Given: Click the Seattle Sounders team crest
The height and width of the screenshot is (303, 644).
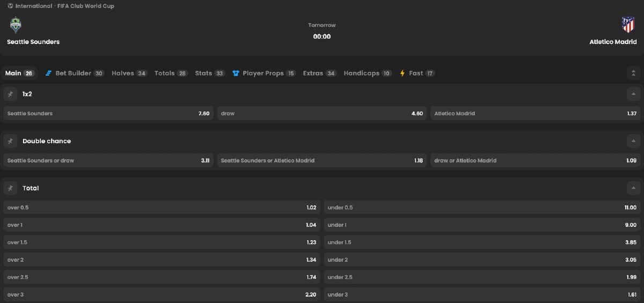Looking at the screenshot, I should (x=16, y=25).
